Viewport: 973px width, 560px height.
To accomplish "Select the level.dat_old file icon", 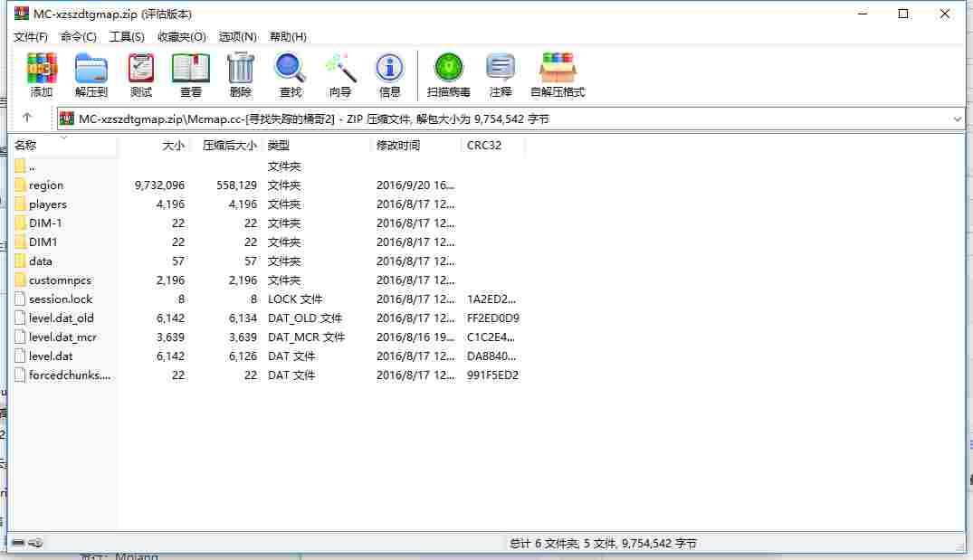I will (x=20, y=318).
